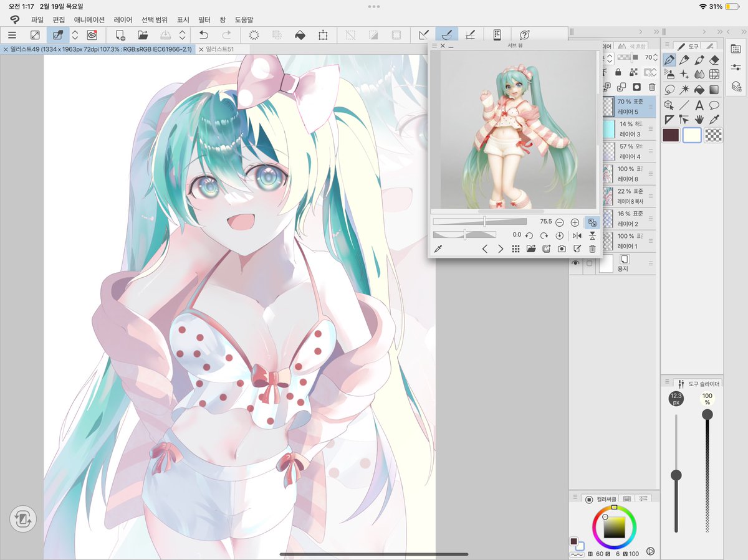Open layer opacity stepper arrows beside 70
The height and width of the screenshot is (560, 748).
pyautogui.click(x=656, y=57)
